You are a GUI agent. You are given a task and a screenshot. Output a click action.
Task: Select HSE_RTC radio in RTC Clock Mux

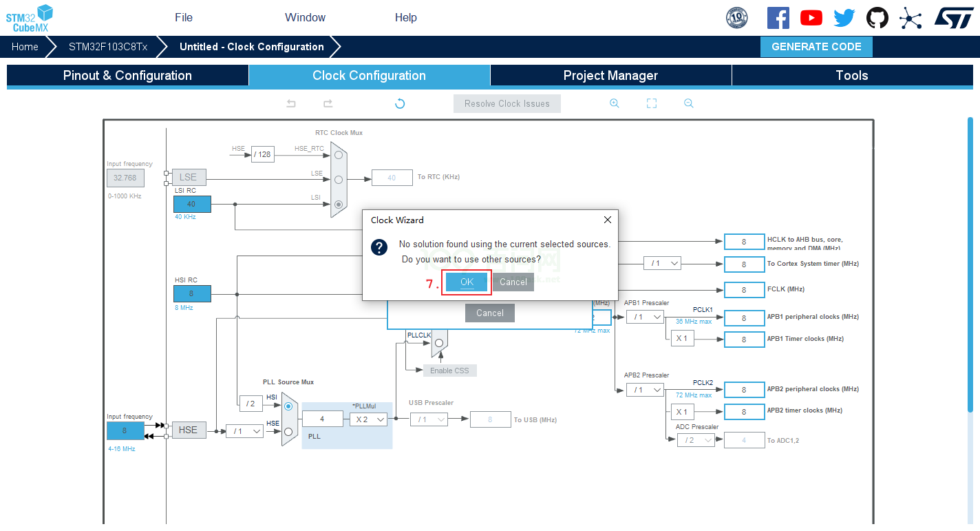pos(338,155)
